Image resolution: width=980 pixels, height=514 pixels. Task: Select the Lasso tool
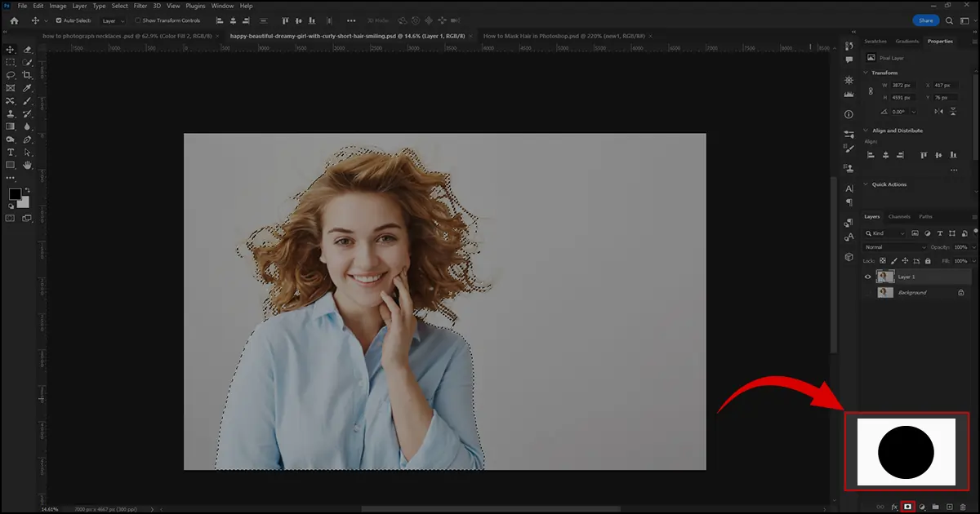pos(10,74)
